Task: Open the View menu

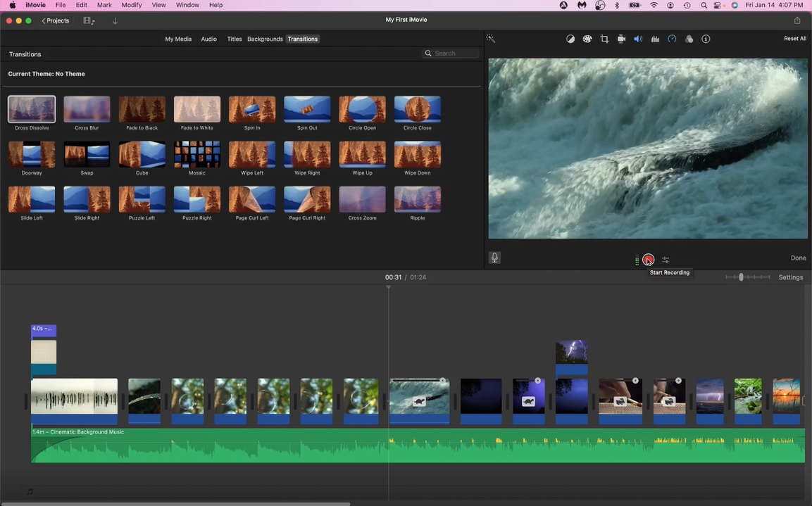Action: coord(158,5)
